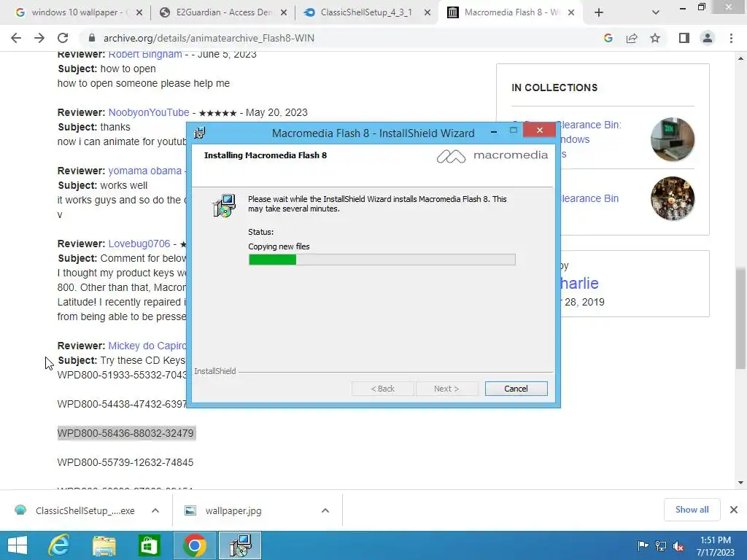Click the key WPD800-55739-12632-74845
Screen dimensions: 747x560
(x=125, y=462)
